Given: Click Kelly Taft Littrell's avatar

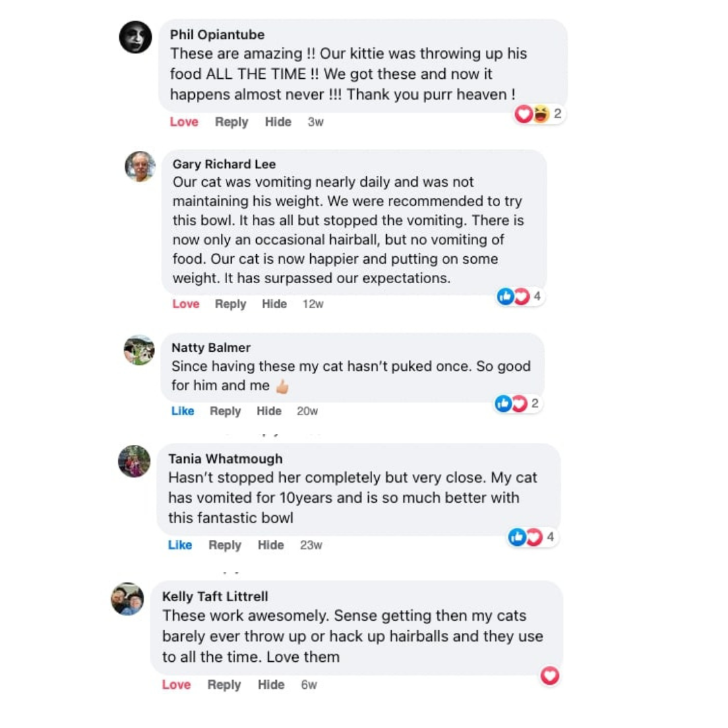Looking at the screenshot, I should pyautogui.click(x=127, y=599).
